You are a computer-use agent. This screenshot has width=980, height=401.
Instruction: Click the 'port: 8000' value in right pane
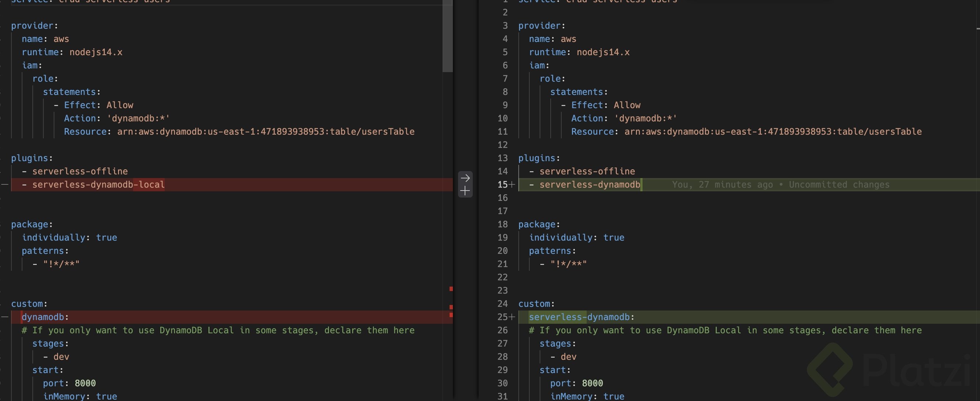point(592,383)
